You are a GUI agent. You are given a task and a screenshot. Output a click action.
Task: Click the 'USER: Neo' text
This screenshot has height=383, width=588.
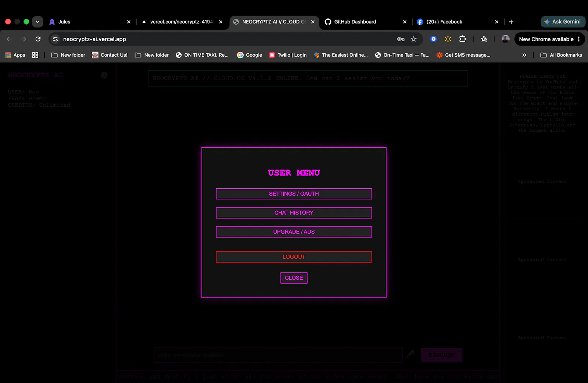click(x=24, y=92)
